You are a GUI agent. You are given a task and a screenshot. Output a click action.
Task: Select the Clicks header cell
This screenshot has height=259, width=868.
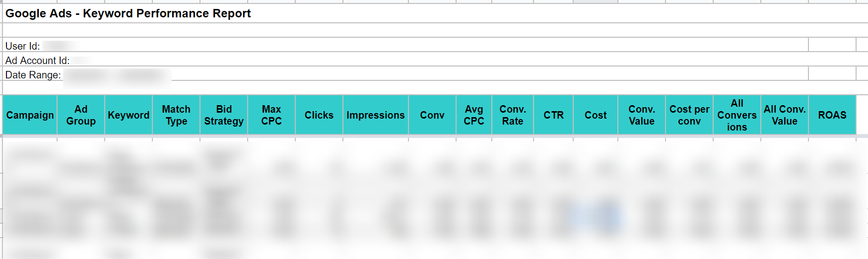pyautogui.click(x=319, y=115)
